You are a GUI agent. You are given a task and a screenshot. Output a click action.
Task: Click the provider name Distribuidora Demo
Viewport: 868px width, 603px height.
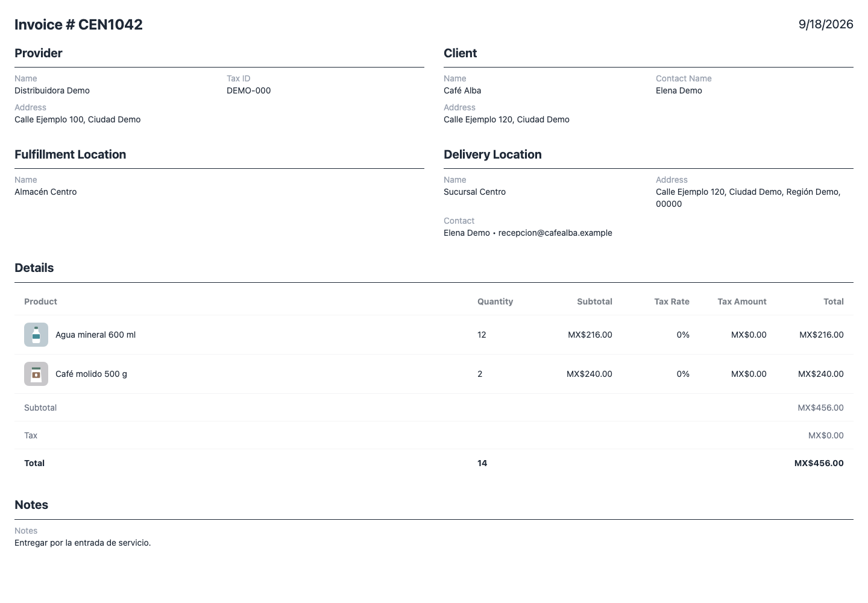pos(52,90)
